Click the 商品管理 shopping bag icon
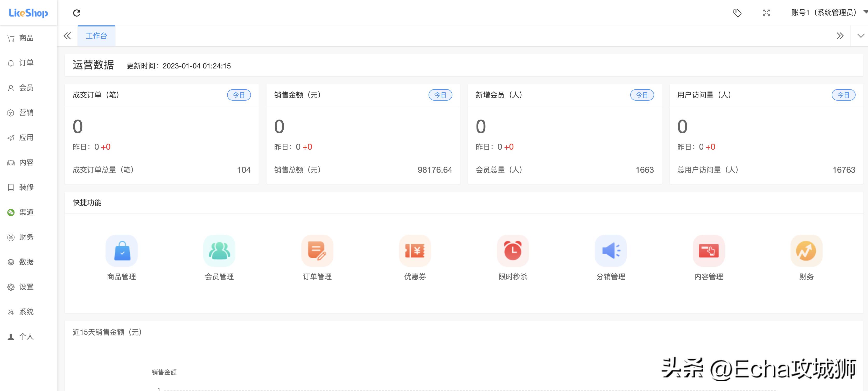The image size is (868, 391). point(122,250)
